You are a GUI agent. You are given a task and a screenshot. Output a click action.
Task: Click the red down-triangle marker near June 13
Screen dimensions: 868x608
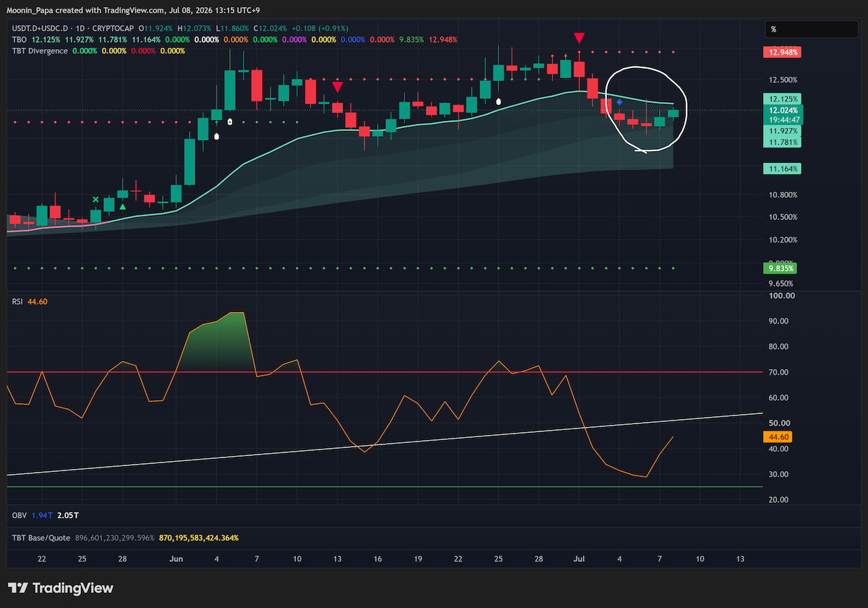[x=337, y=87]
